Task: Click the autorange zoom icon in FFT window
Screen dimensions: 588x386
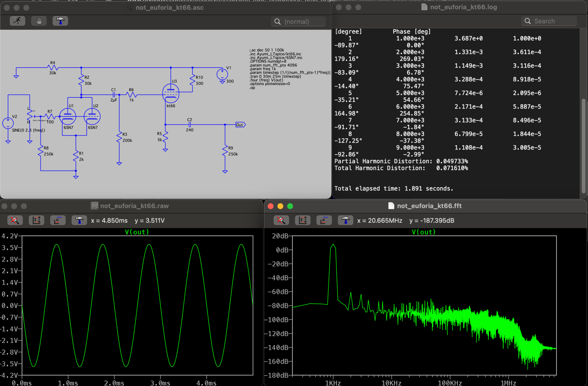Action: coord(281,220)
